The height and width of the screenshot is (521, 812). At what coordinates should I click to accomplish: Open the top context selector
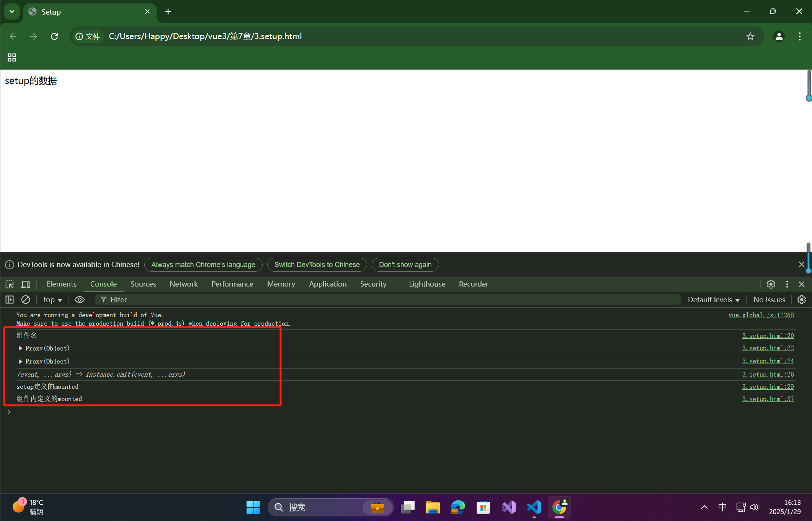[52, 300]
